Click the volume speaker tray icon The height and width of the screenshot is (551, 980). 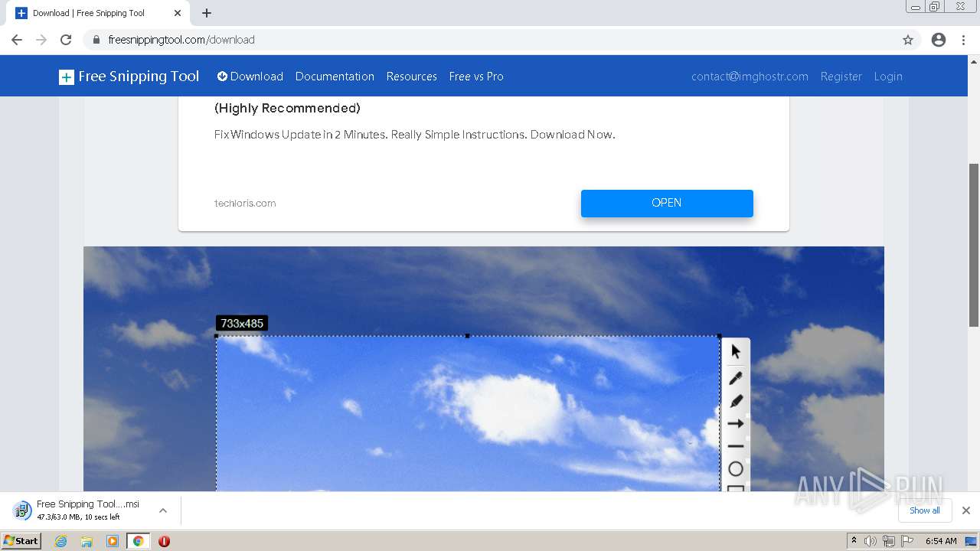(871, 541)
